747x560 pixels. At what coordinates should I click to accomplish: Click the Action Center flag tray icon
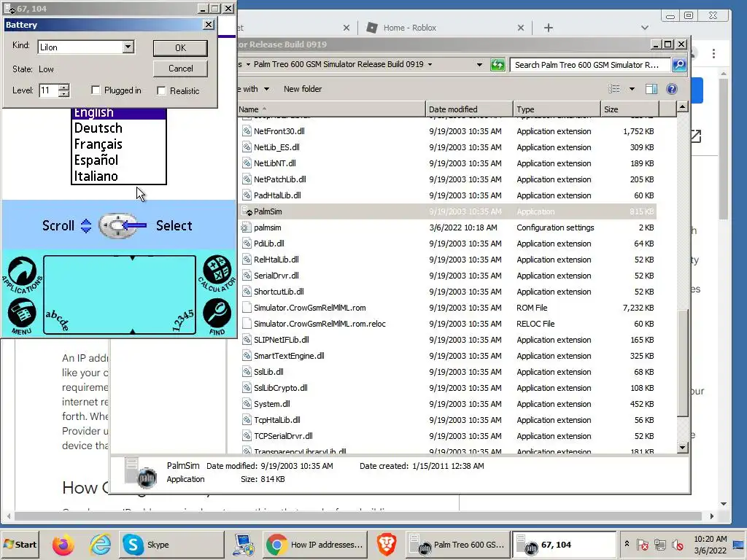tap(642, 545)
